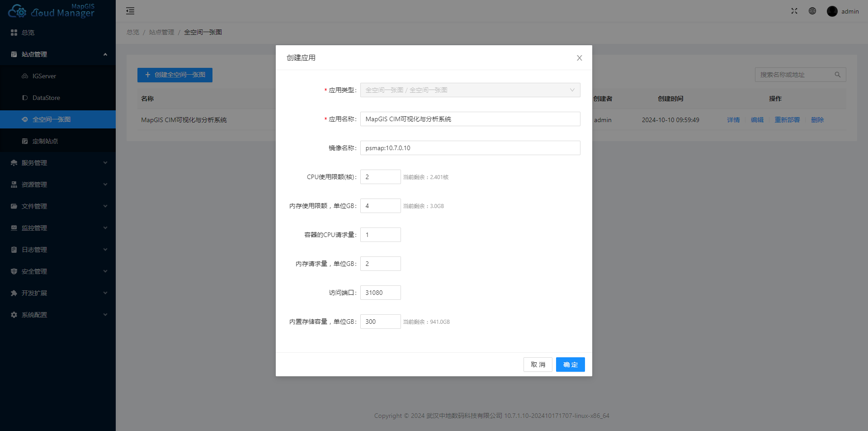Expand the 服务管理 menu chevron
The height and width of the screenshot is (431, 868).
pyautogui.click(x=105, y=163)
